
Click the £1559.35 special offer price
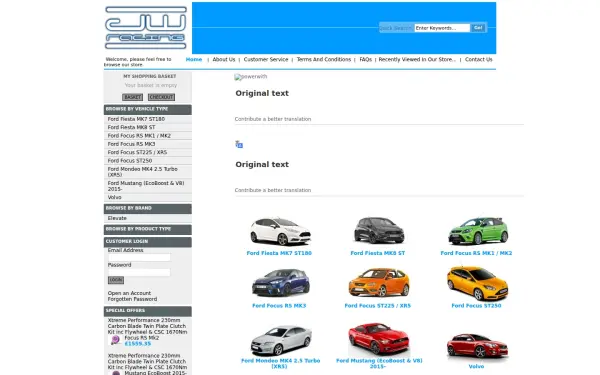[x=138, y=344]
